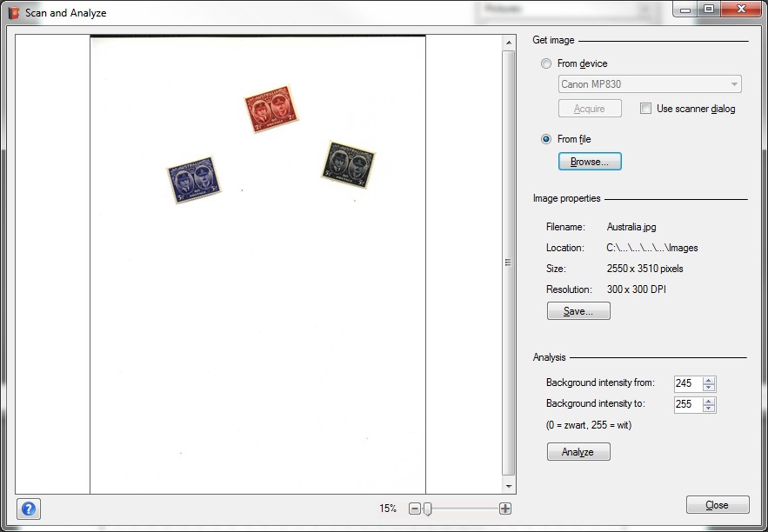Decrease Background intensity to value
Image resolution: width=768 pixels, height=532 pixels.
709,408
